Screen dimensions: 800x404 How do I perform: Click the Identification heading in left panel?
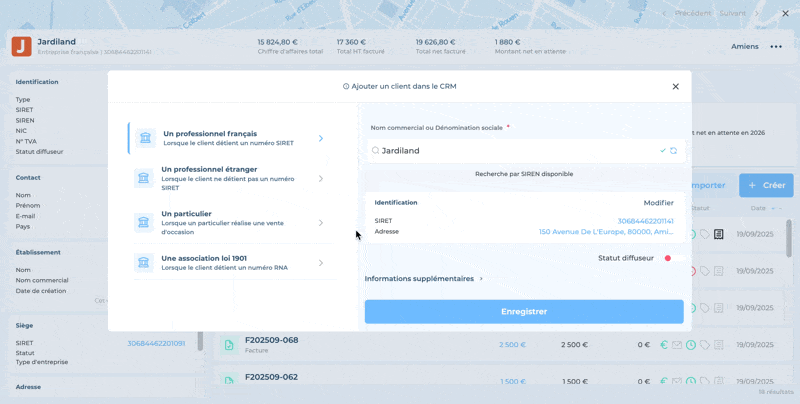click(37, 82)
